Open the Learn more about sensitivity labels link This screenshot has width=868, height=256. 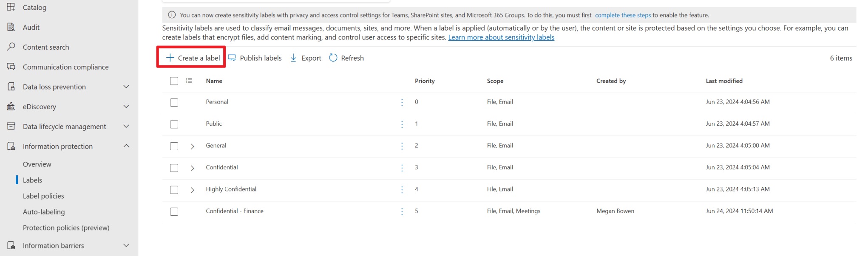pyautogui.click(x=501, y=37)
